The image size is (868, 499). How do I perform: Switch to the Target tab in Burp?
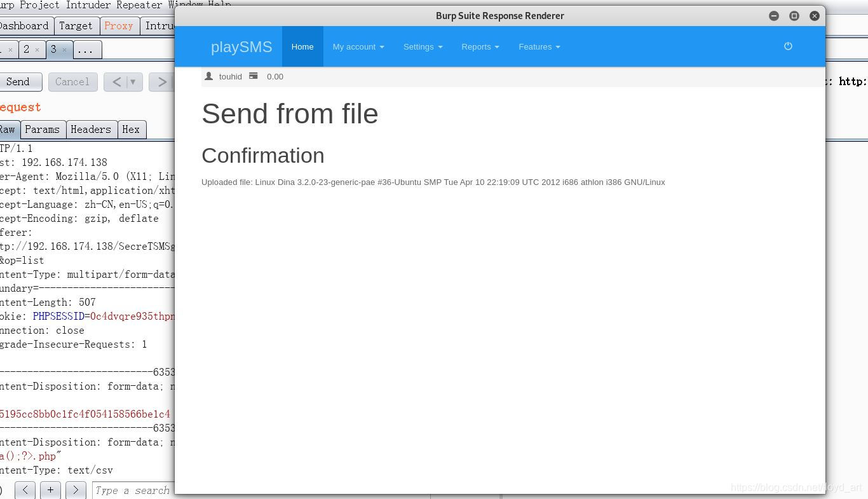[x=76, y=26]
